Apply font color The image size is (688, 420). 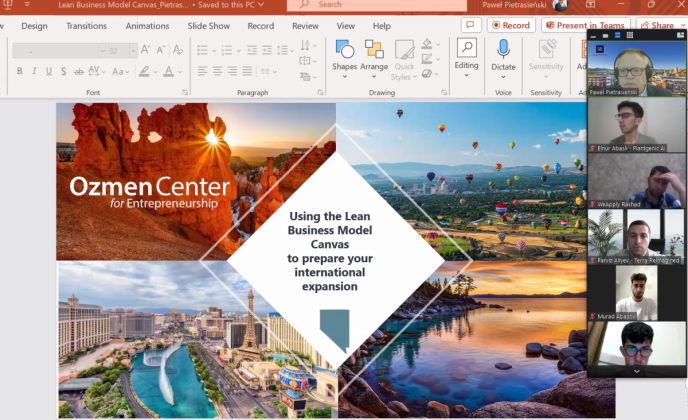pyautogui.click(x=168, y=71)
